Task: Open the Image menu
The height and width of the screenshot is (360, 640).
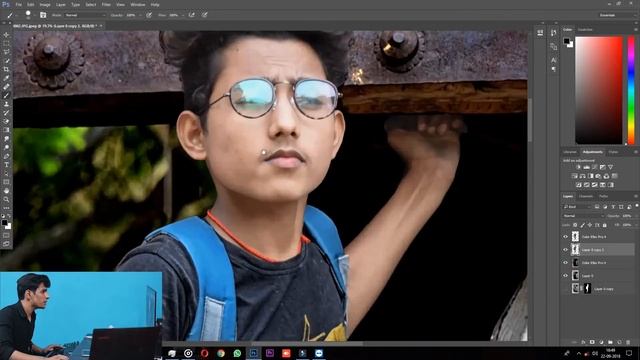Action: 45,4
